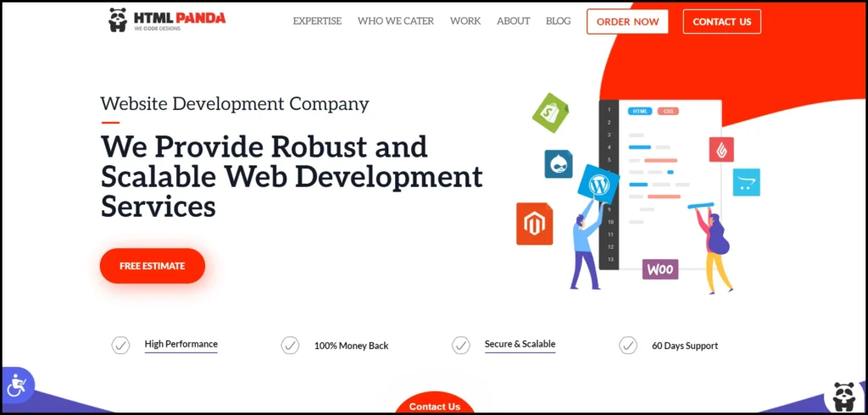Click the WordPress logo icon
The height and width of the screenshot is (415, 868).
(598, 185)
